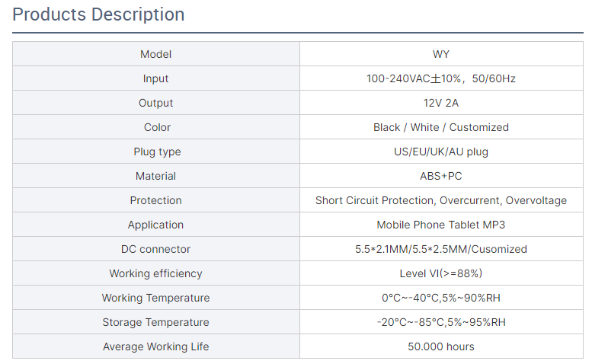Screen dimensions: 592x364
Task: Click the ABS+PC material value
Action: point(441,176)
